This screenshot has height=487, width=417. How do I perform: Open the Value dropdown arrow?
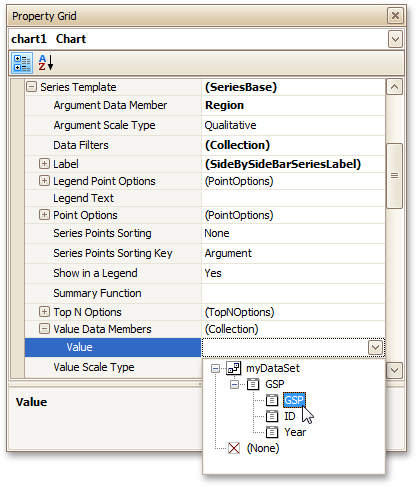pos(376,347)
